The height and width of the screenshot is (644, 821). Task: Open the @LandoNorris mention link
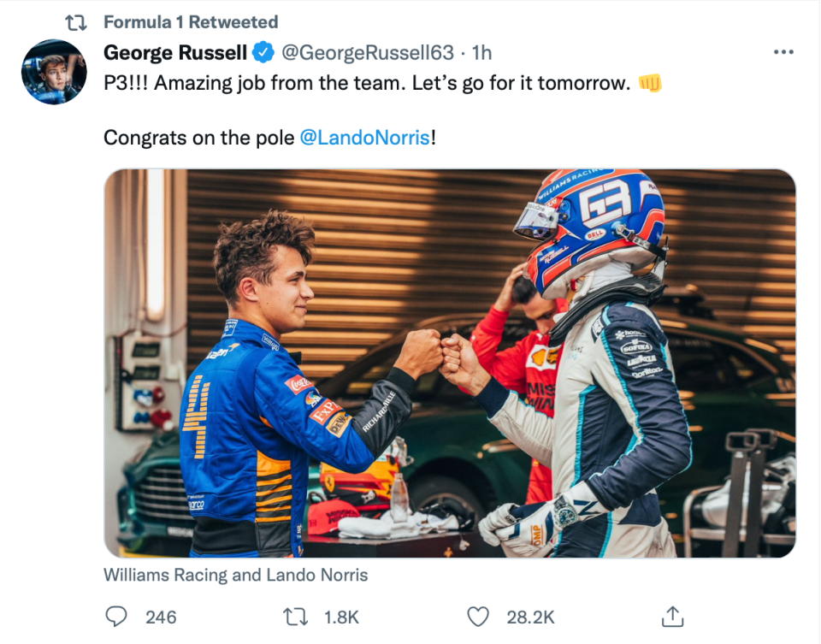pyautogui.click(x=365, y=138)
